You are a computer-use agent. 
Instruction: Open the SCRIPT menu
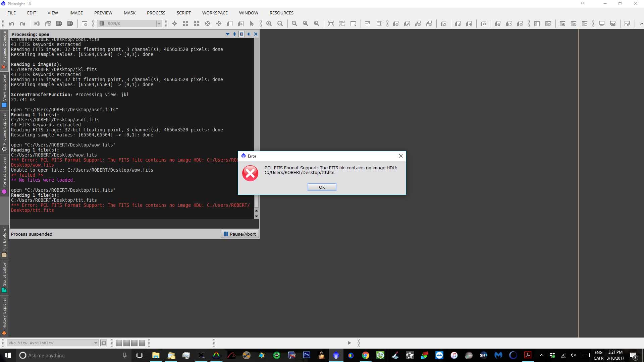click(x=183, y=13)
